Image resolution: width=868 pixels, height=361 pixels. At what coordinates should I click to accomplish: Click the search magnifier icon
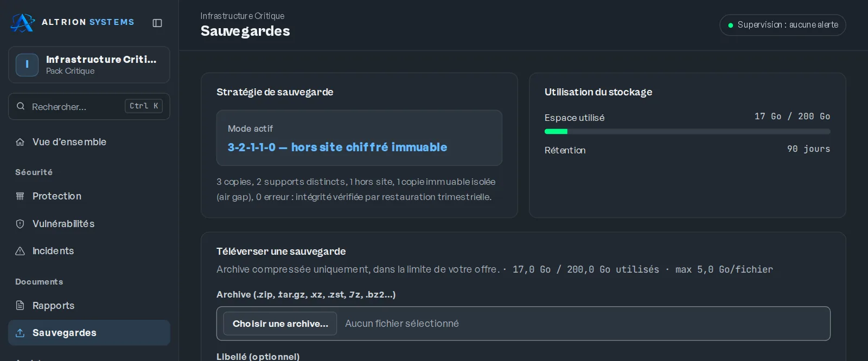coord(21,106)
